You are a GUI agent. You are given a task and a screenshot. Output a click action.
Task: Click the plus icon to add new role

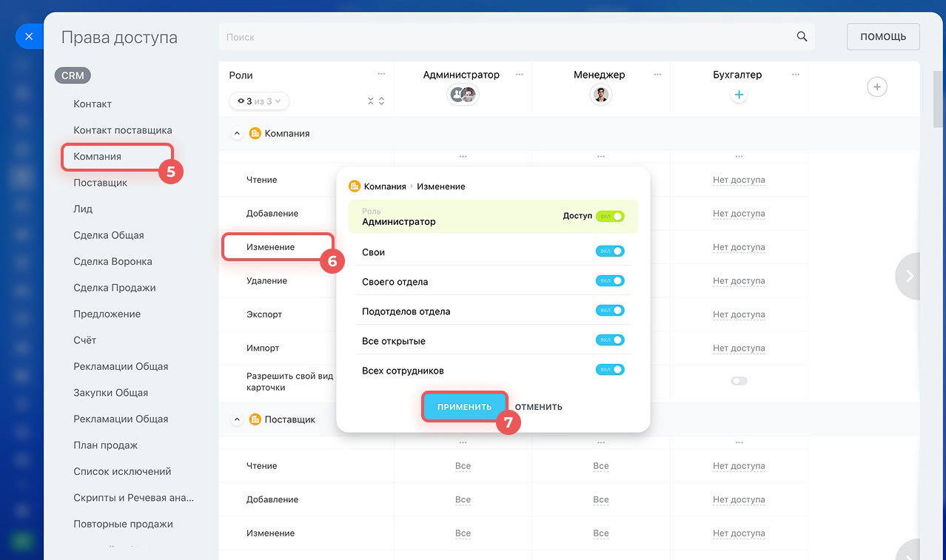point(876,87)
